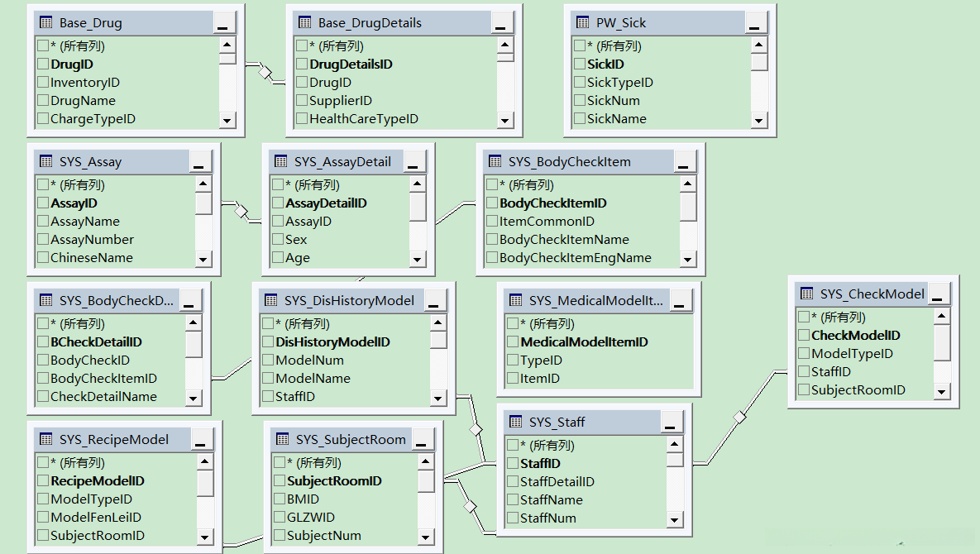Collapse the Base_DrugDetails table window

[x=500, y=23]
